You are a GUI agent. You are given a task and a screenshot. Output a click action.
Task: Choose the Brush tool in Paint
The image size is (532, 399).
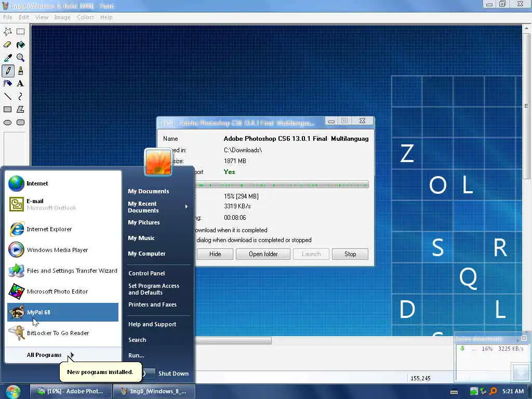[x=21, y=71]
